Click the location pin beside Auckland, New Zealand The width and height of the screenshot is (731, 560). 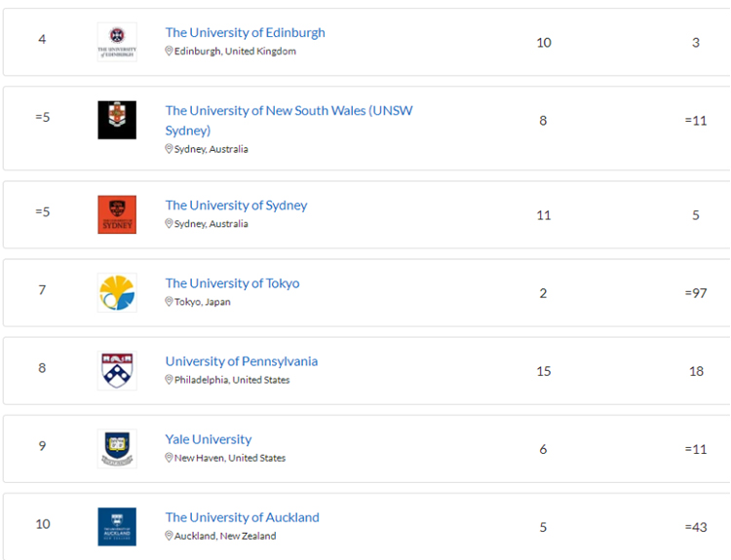pos(169,536)
